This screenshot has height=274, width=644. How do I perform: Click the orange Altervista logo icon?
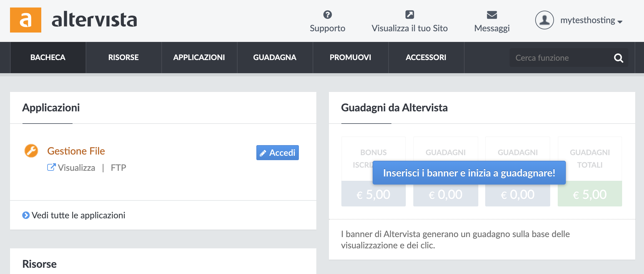[x=26, y=20]
